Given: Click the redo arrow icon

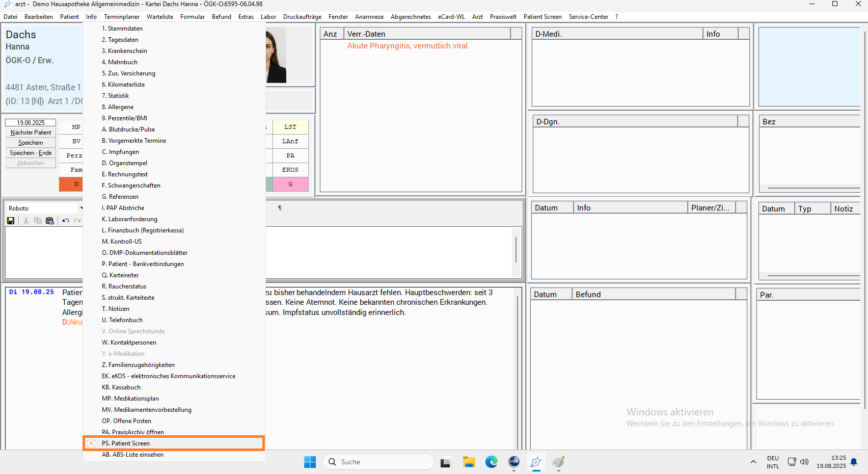Looking at the screenshot, I should pos(77,221).
